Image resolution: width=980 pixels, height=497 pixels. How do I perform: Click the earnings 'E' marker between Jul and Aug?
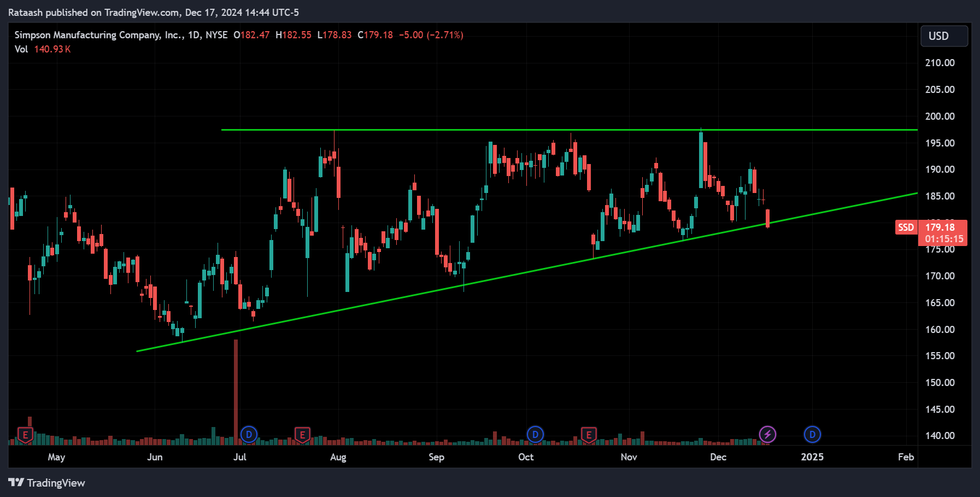click(302, 435)
